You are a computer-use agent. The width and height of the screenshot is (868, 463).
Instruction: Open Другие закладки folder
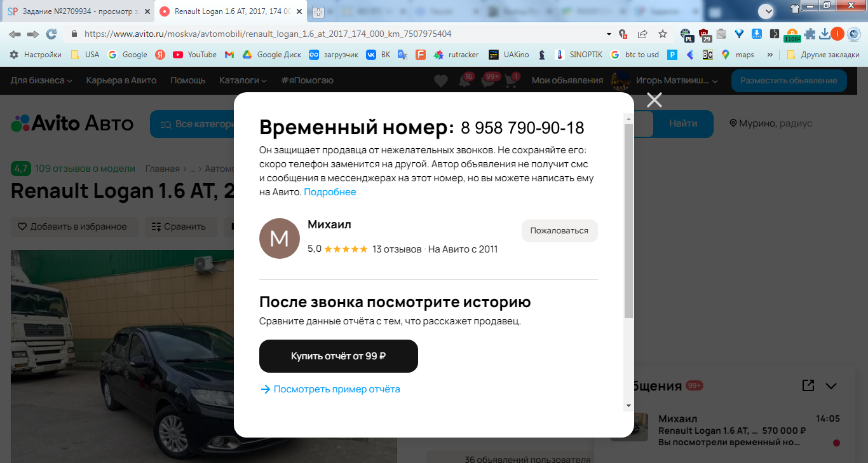pos(823,55)
